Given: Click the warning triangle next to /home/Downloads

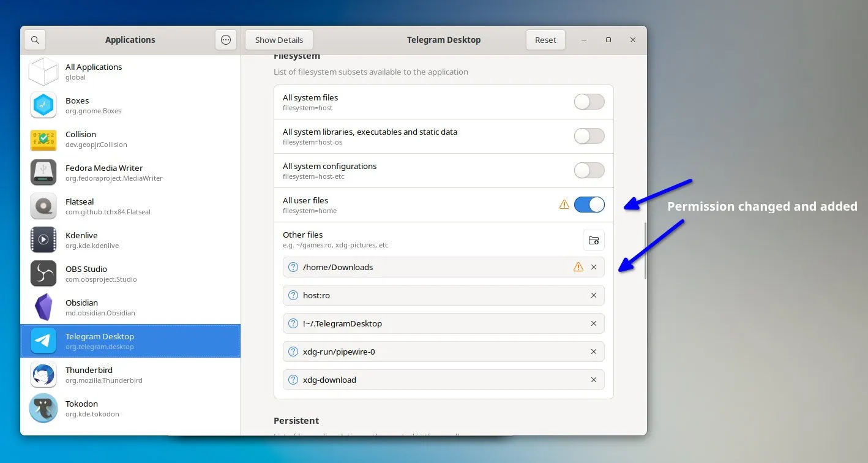Looking at the screenshot, I should click(x=578, y=267).
